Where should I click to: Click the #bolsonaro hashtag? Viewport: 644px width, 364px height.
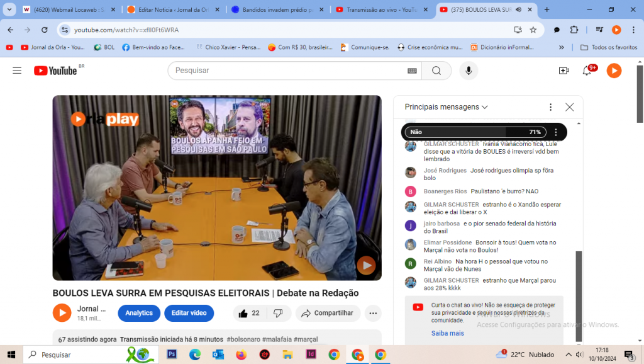point(243,339)
